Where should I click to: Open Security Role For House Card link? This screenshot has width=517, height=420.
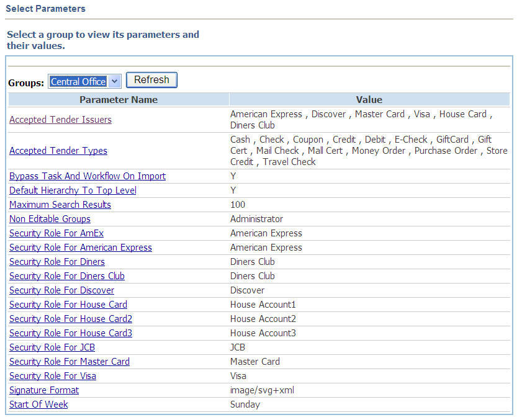tap(68, 305)
